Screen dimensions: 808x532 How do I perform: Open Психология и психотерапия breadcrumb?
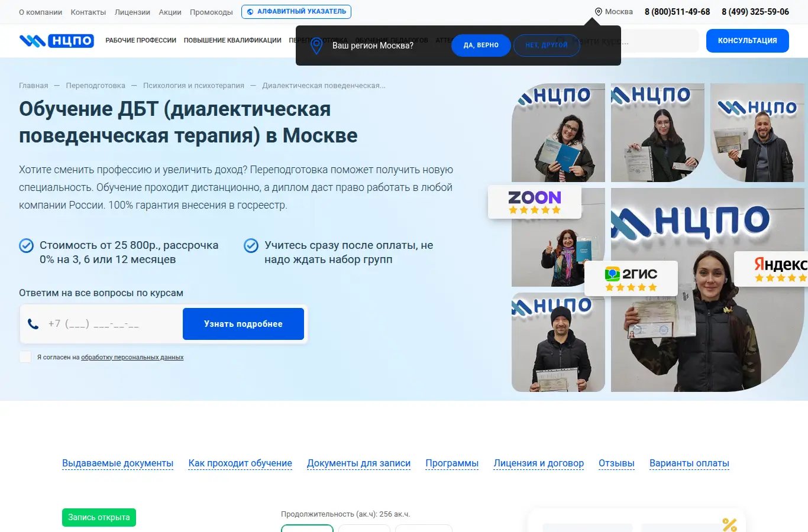(193, 86)
